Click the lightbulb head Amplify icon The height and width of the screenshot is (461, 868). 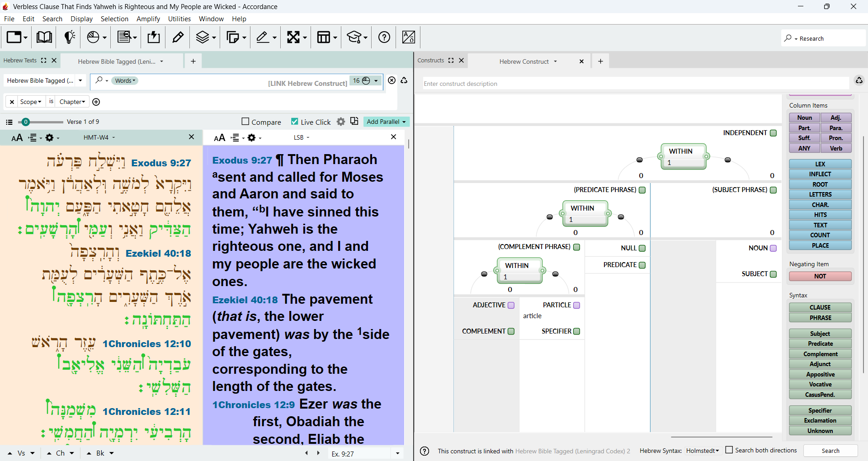point(69,37)
